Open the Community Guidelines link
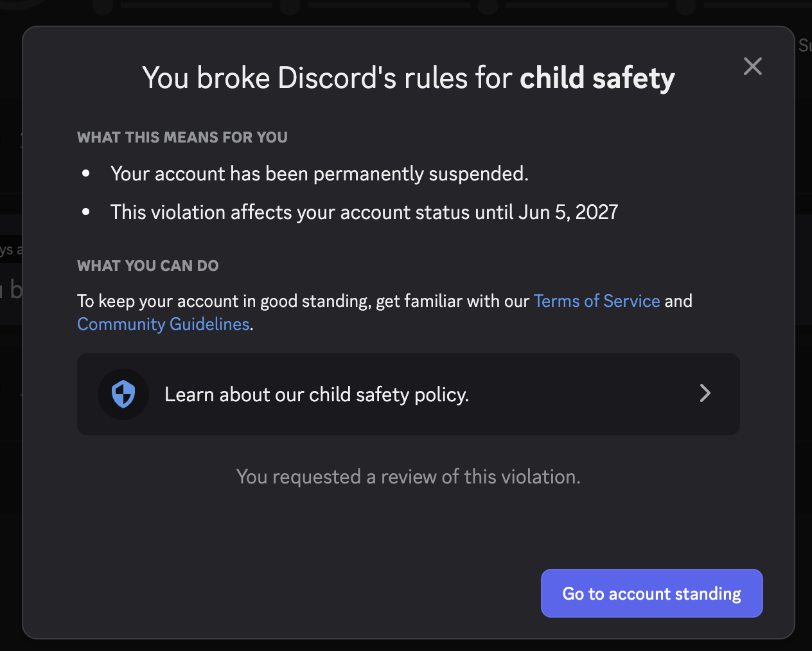The height and width of the screenshot is (651, 812). point(163,324)
